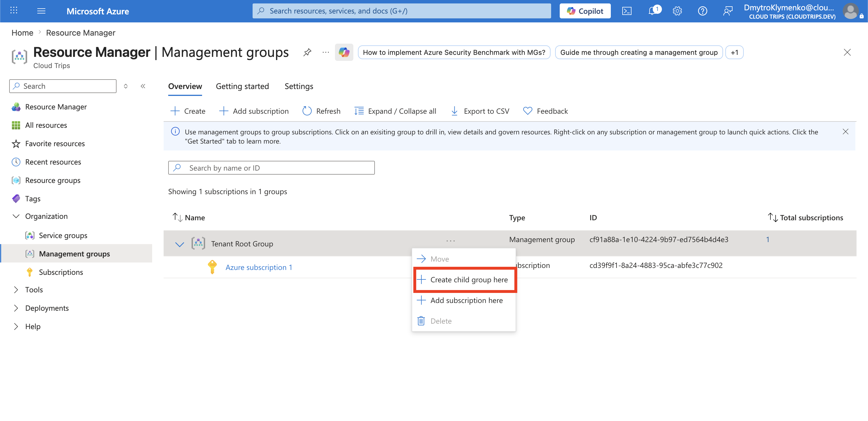Viewport: 868px width, 421px height.
Task: Open the Copilot button in top bar
Action: [585, 11]
